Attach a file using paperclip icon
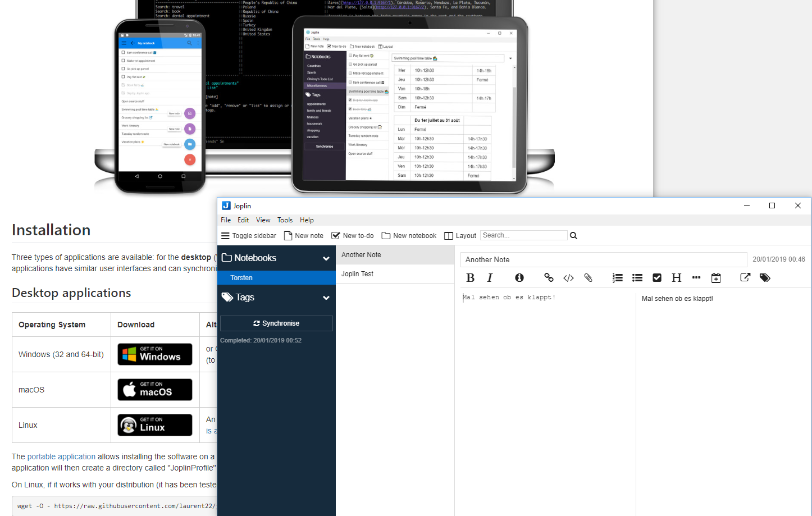Viewport: 812px width, 516px height. (588, 278)
